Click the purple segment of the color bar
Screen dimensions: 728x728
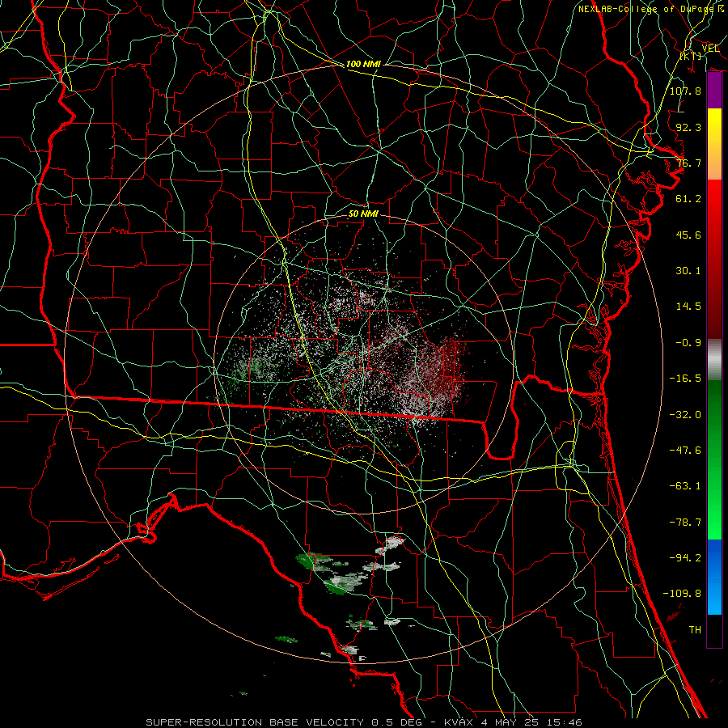[714, 91]
